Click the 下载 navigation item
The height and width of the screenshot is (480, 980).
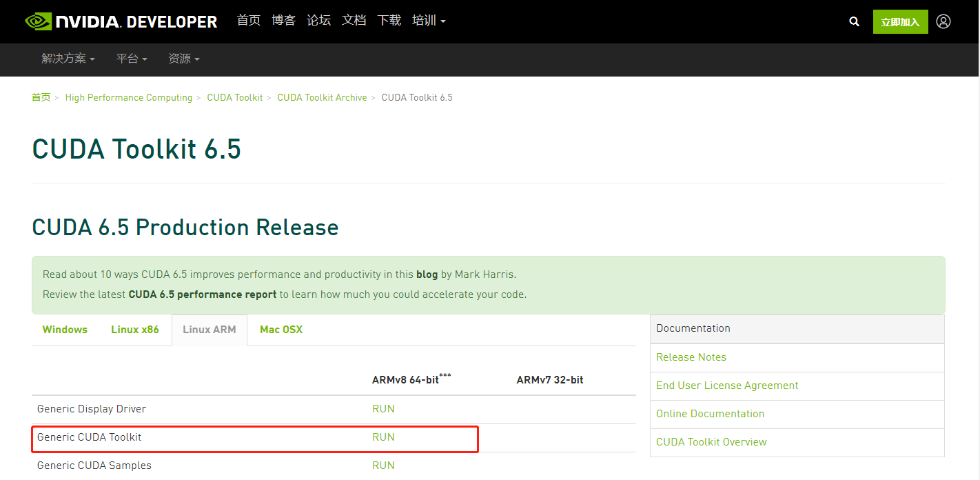[x=389, y=20]
